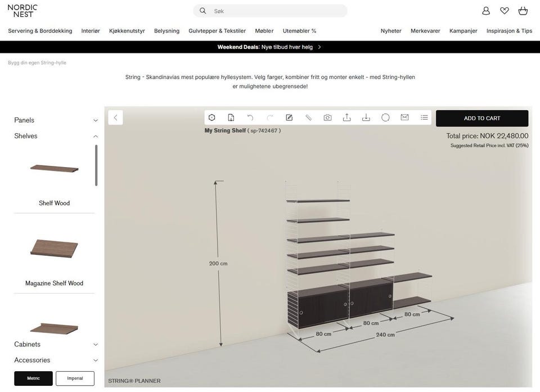540x392 pixels.
Task: Open Gulvtepper & Tekstiler menu
Action: (x=217, y=31)
